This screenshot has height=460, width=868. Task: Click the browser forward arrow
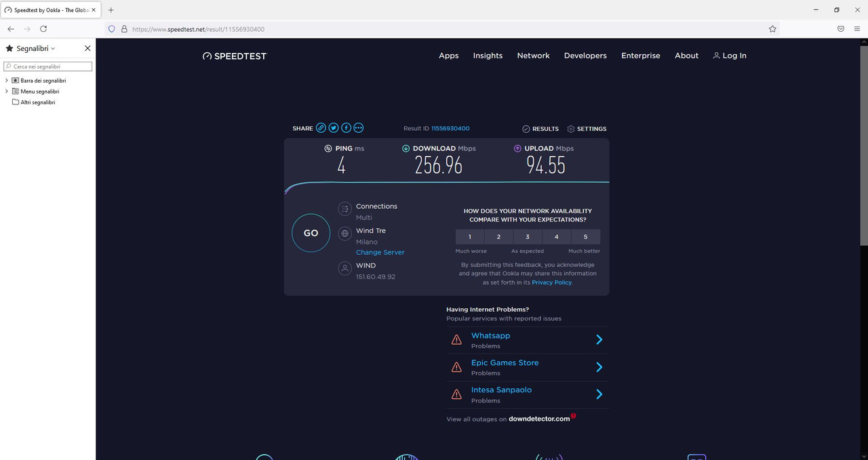click(27, 29)
